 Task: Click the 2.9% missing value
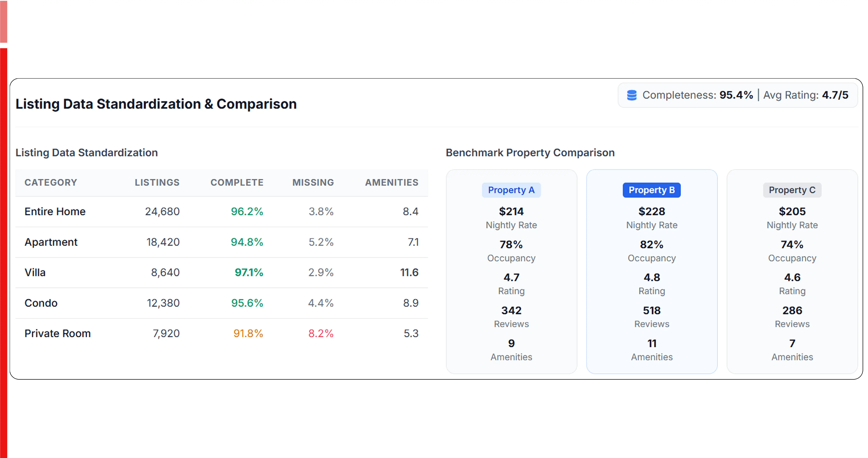[x=321, y=273]
